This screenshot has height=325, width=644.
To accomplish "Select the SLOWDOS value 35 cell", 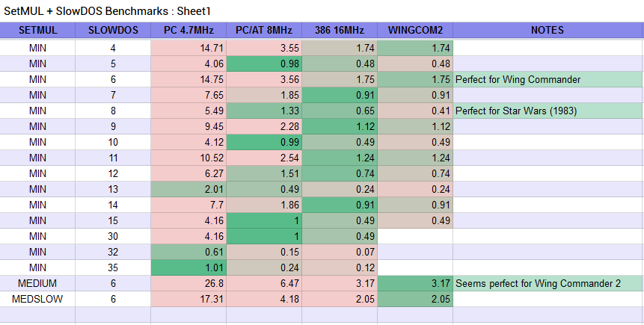I will point(113,268).
